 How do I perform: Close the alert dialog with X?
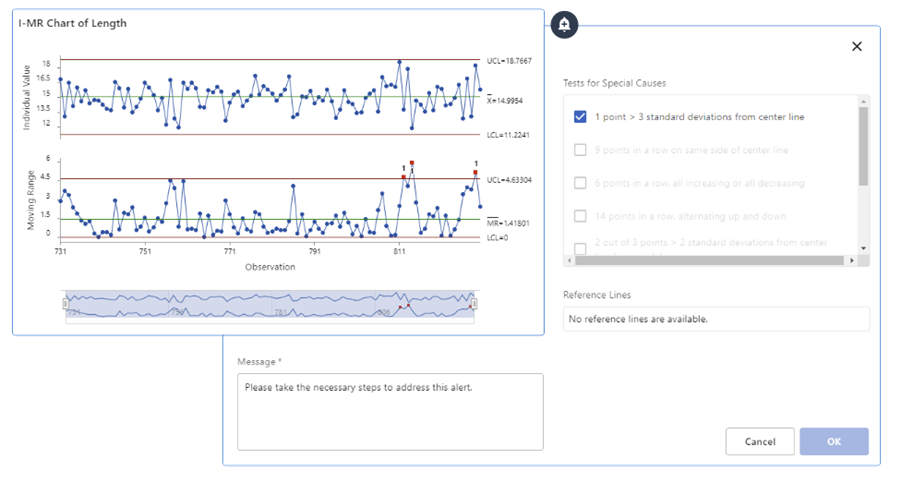[x=856, y=46]
